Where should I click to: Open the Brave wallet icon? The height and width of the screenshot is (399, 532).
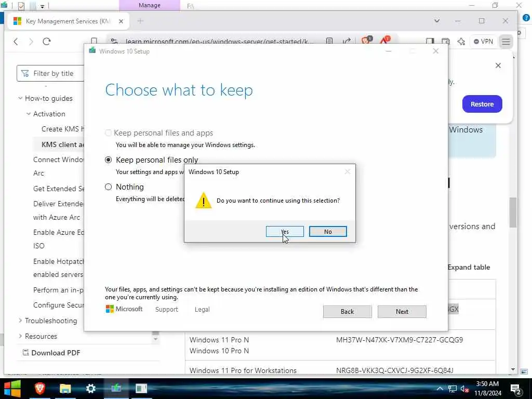click(445, 42)
